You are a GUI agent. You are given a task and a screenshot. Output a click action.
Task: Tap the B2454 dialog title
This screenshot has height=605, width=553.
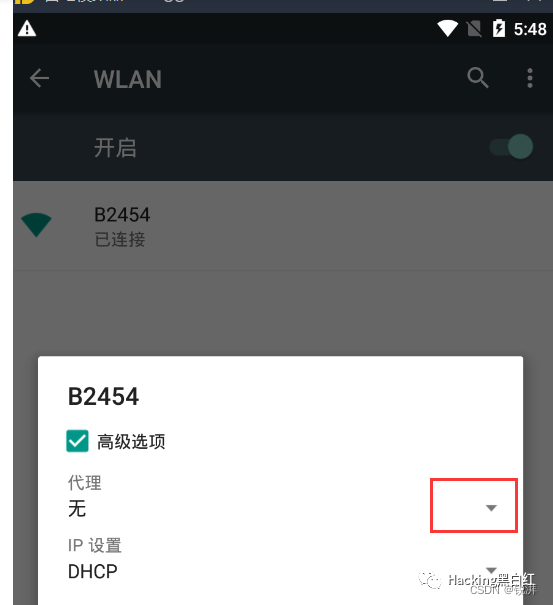(x=103, y=396)
